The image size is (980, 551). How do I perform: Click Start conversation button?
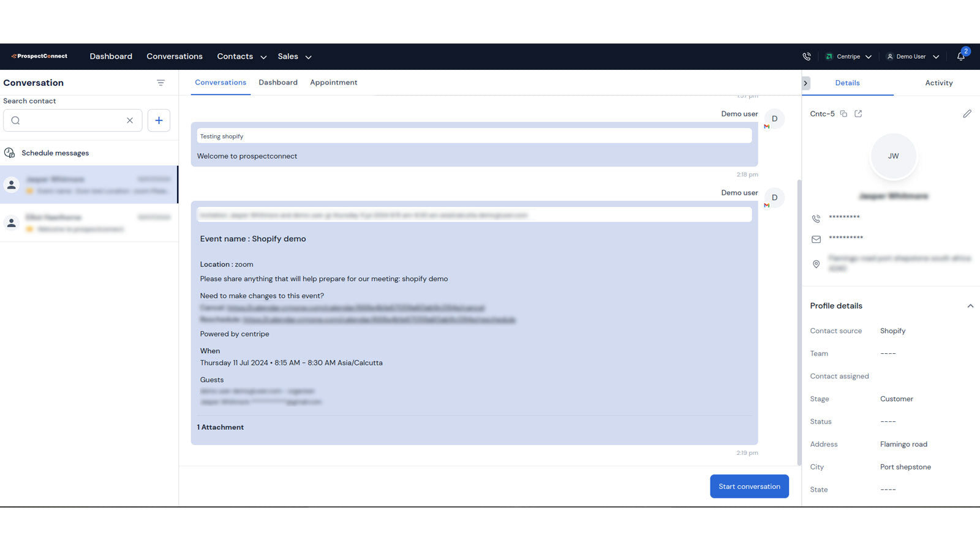pos(750,487)
